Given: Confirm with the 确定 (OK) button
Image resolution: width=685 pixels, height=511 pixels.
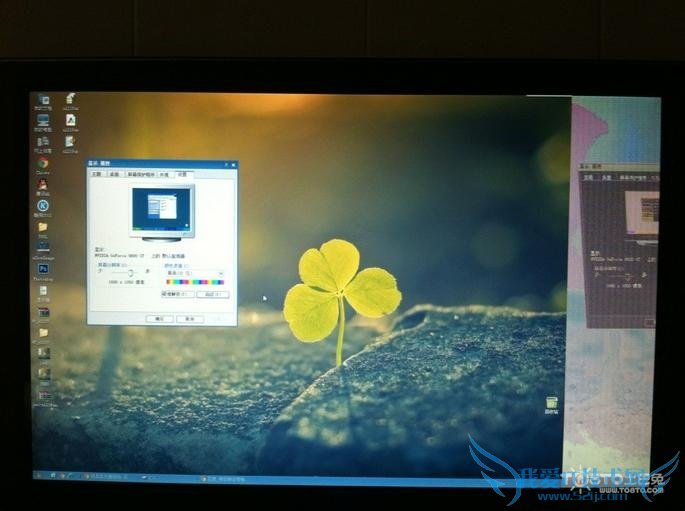Looking at the screenshot, I should [x=159, y=319].
